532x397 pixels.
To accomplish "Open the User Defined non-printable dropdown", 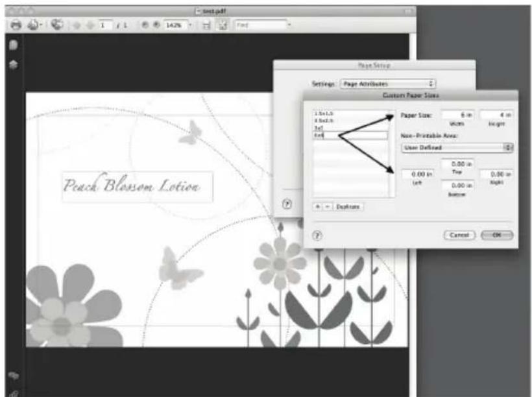I will (x=457, y=148).
